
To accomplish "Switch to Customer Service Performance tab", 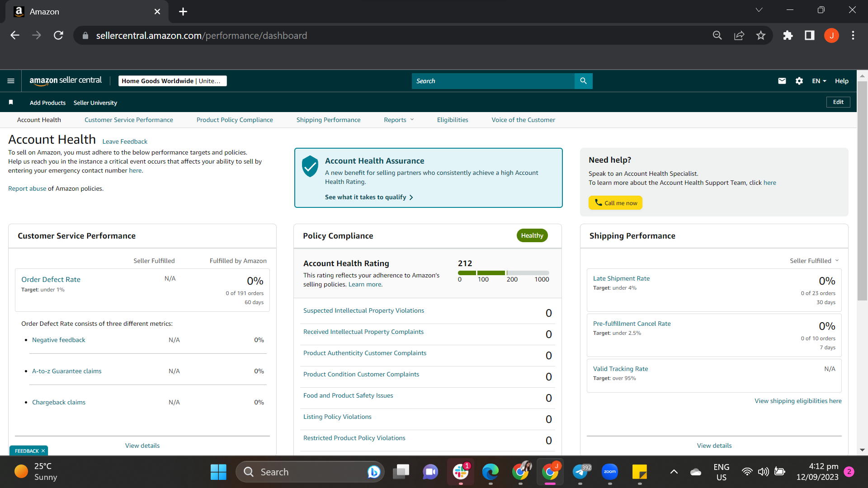I will (129, 120).
